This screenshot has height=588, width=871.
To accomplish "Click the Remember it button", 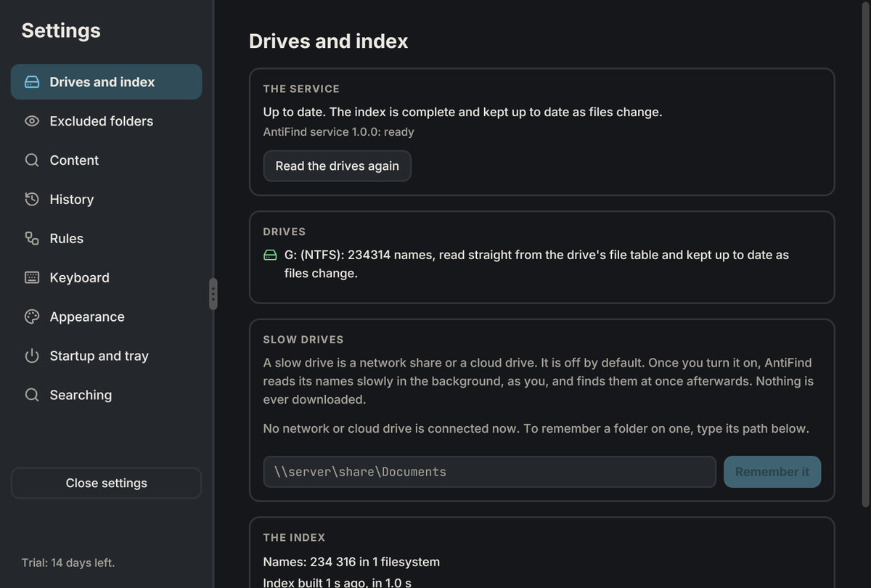I will click(x=772, y=472).
